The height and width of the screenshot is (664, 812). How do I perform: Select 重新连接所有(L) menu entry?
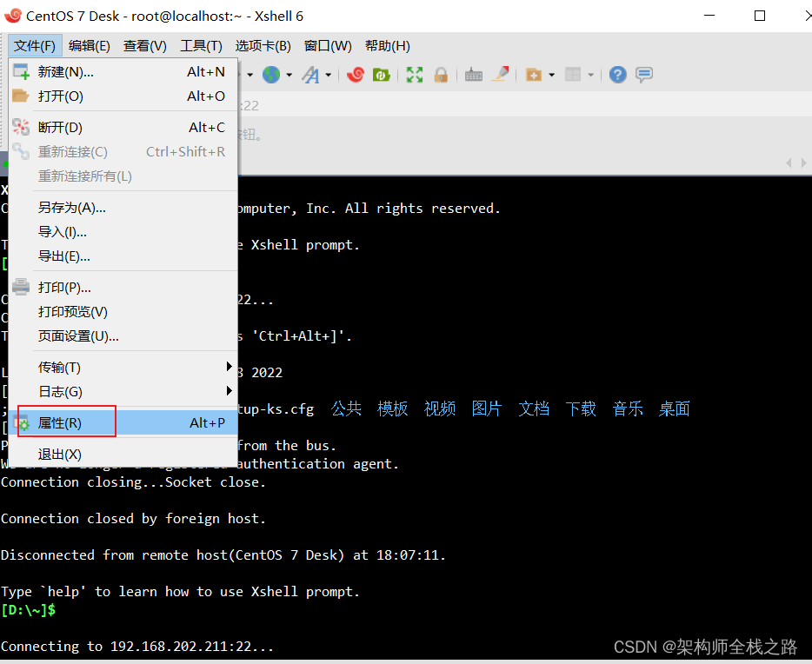point(123,176)
